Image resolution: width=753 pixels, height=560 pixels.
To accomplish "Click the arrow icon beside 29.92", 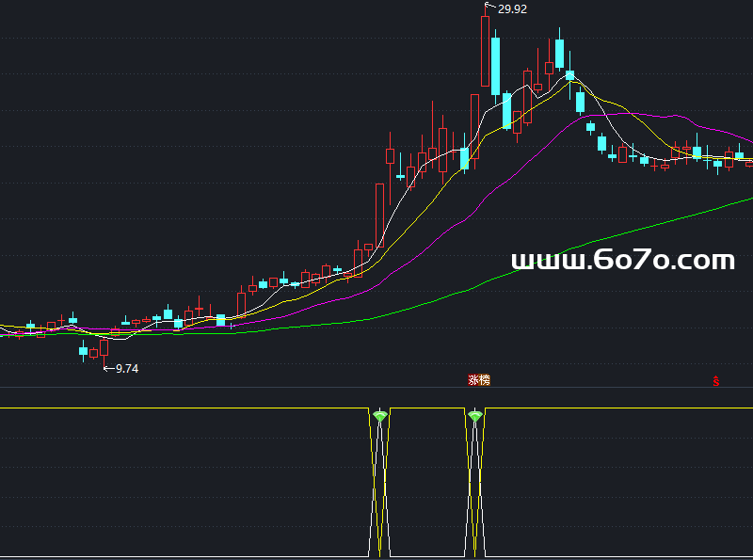I will [x=489, y=8].
